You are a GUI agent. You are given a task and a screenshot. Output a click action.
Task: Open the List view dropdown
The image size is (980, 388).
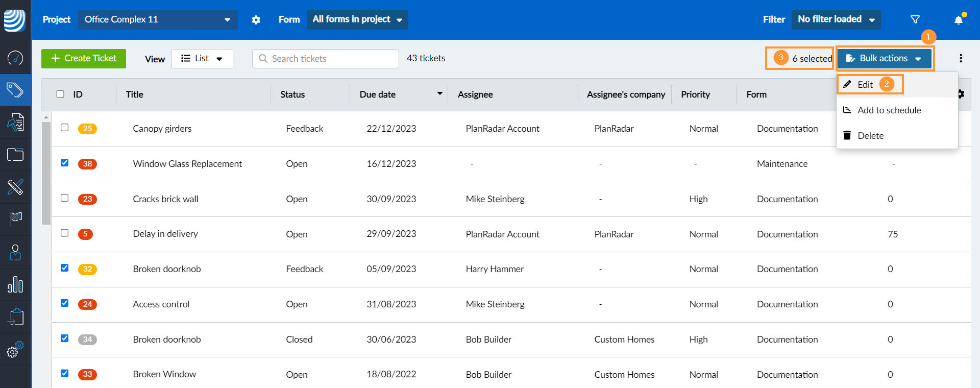[202, 59]
